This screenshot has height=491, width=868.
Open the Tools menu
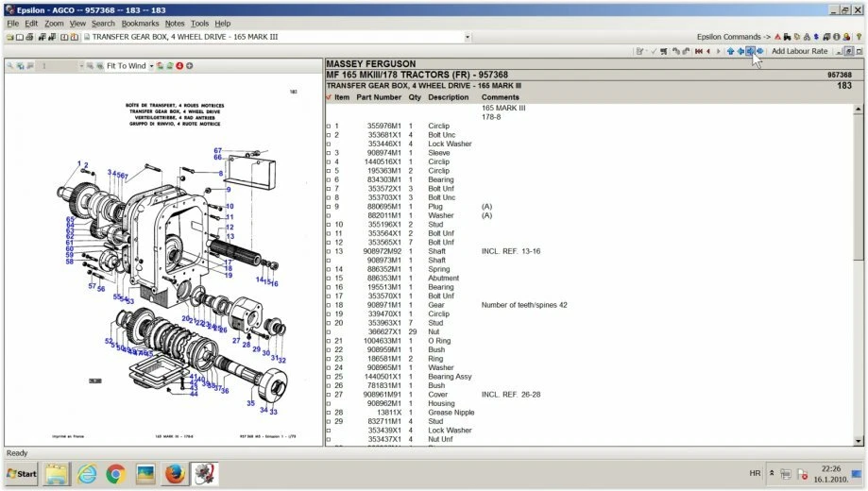point(199,24)
